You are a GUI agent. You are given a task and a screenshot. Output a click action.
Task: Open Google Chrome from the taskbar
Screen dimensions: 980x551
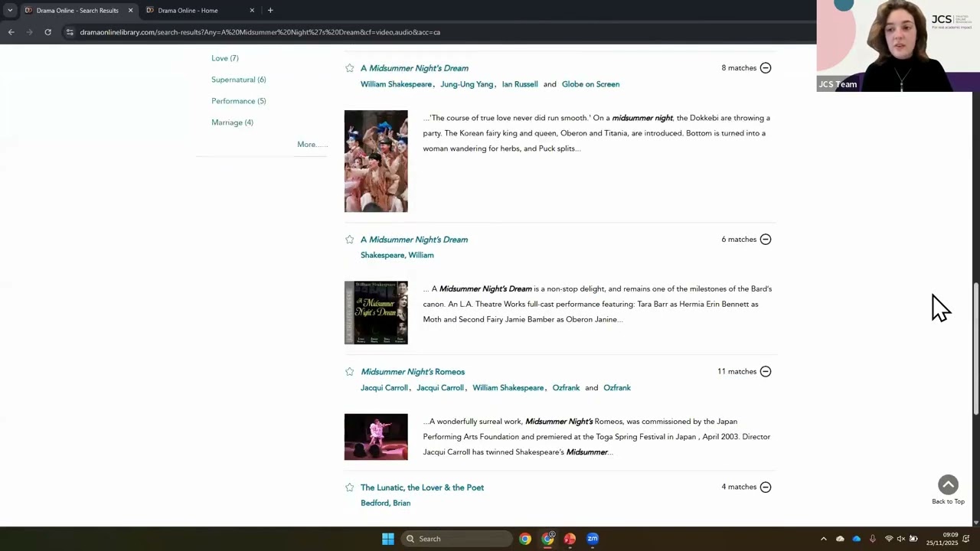(525, 539)
